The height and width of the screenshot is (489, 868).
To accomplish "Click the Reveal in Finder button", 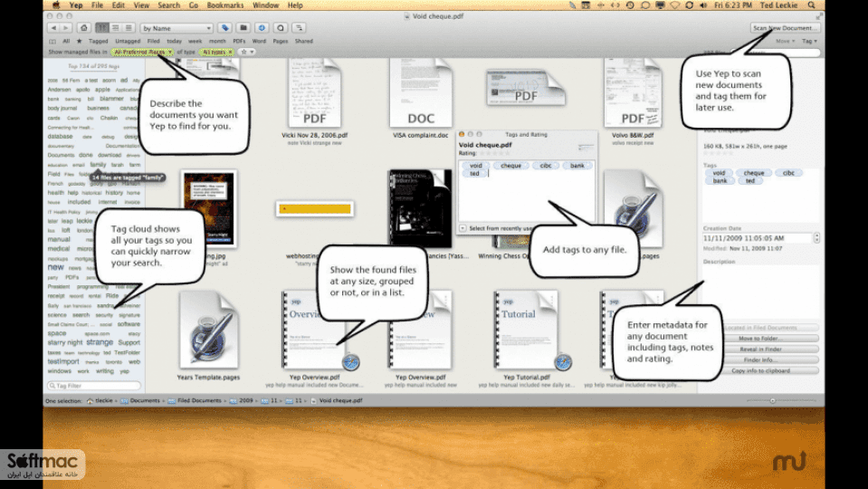I will [760, 349].
